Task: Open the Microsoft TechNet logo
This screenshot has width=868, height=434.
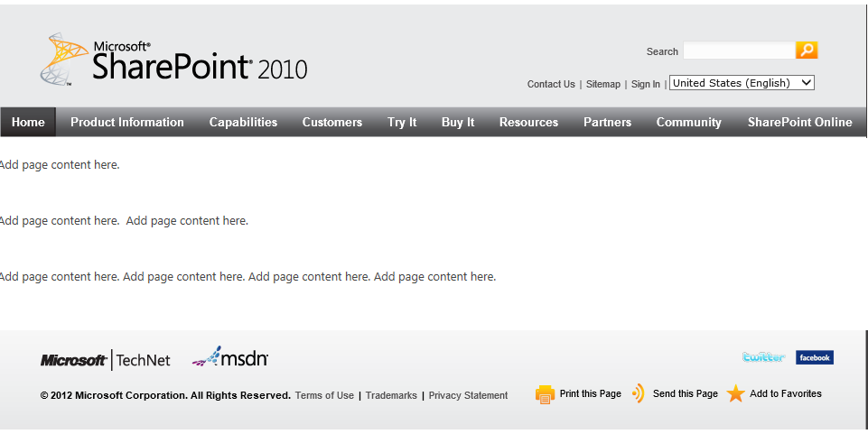Action: pyautogui.click(x=105, y=361)
